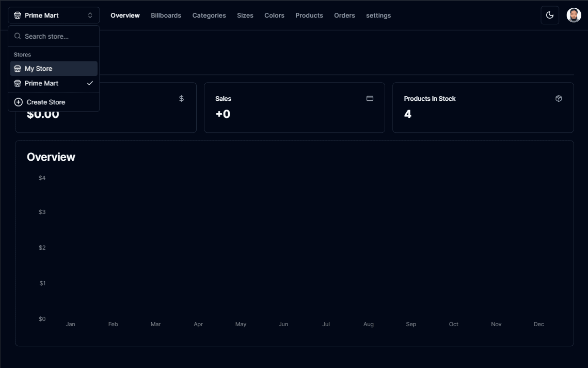
Task: Open the user profile avatar
Action: click(x=574, y=16)
